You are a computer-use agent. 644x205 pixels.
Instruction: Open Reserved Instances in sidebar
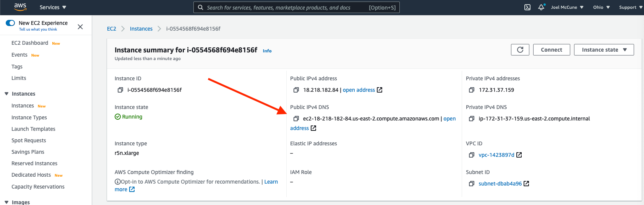(34, 163)
